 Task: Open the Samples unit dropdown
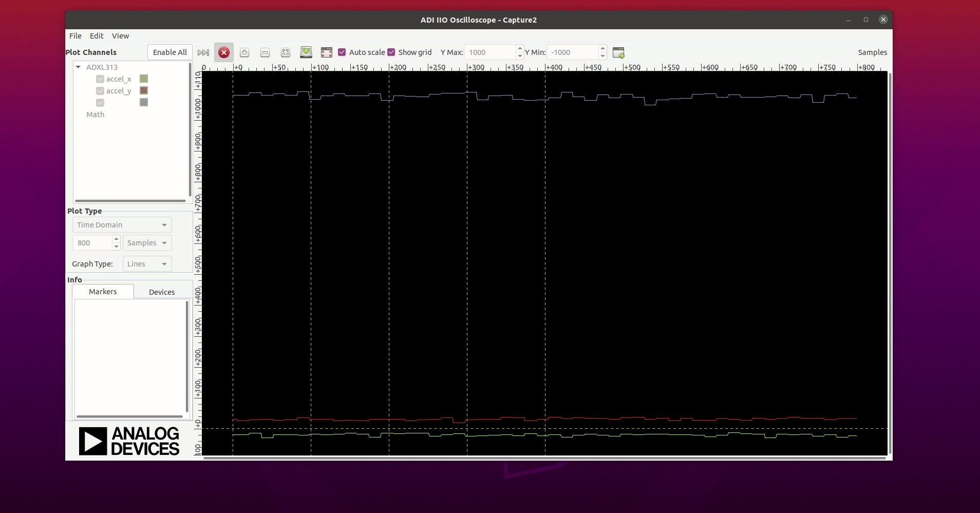pos(147,243)
